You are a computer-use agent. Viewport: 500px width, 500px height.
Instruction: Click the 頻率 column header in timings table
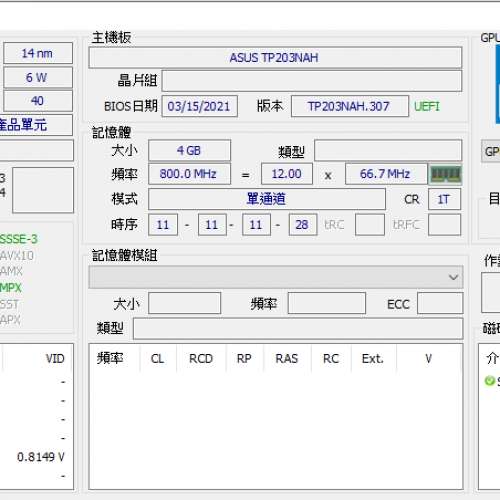pos(110,359)
